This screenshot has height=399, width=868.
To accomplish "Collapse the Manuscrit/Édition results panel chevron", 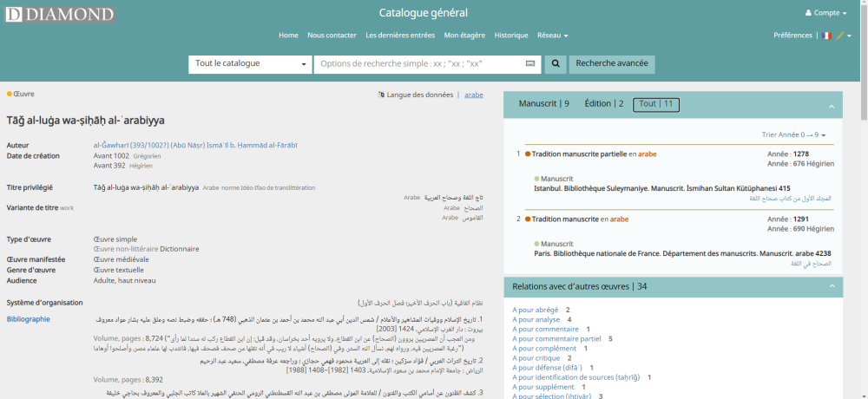I will [831, 106].
